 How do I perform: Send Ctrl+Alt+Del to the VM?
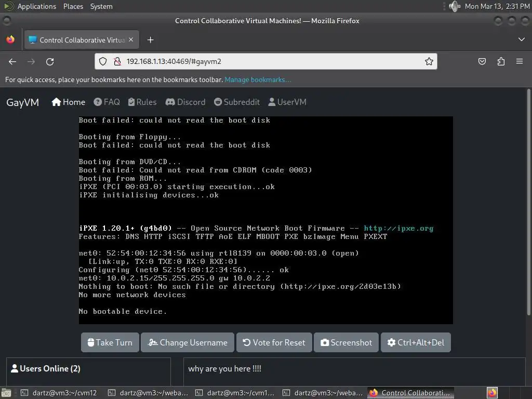tap(416, 343)
